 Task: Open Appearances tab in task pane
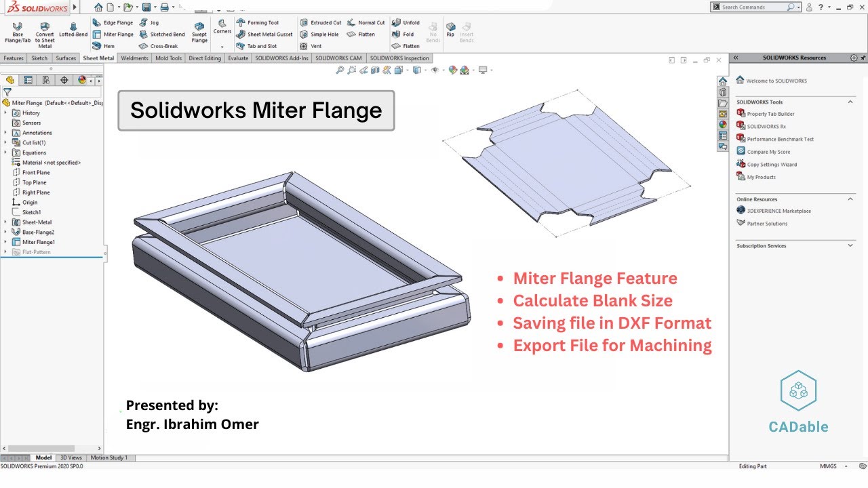tap(723, 125)
